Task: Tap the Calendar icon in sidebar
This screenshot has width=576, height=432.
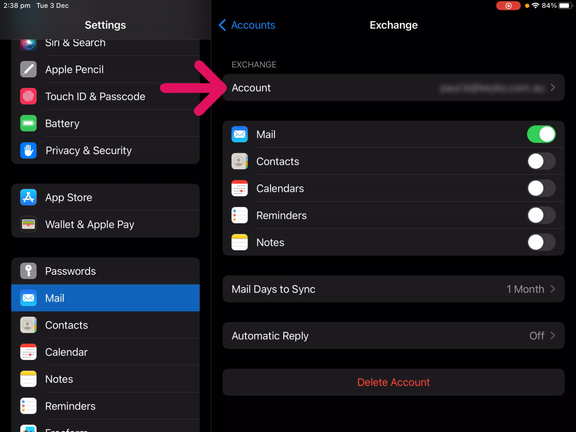Action: pos(28,352)
